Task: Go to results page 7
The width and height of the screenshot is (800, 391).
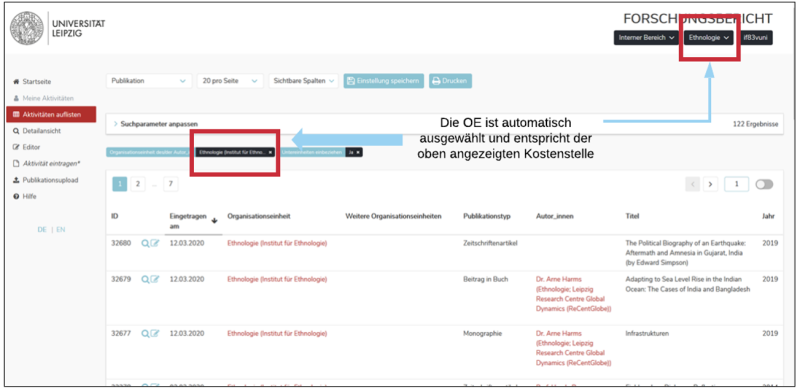Action: click(171, 184)
